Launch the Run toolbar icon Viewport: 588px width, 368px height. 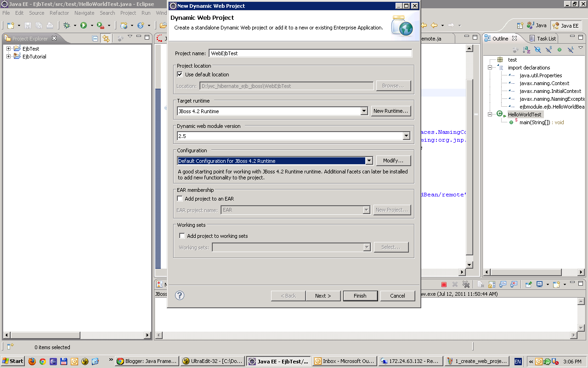(83, 25)
